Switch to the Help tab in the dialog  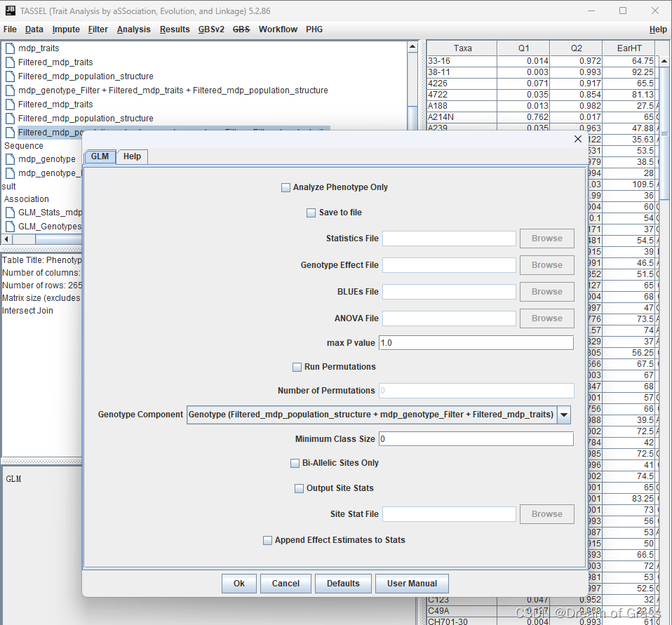coord(132,156)
